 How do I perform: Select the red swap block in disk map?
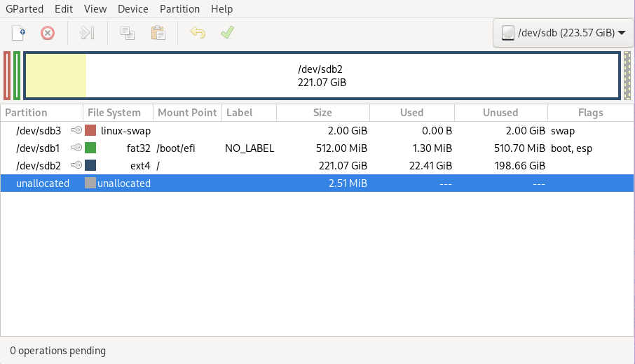pos(7,76)
